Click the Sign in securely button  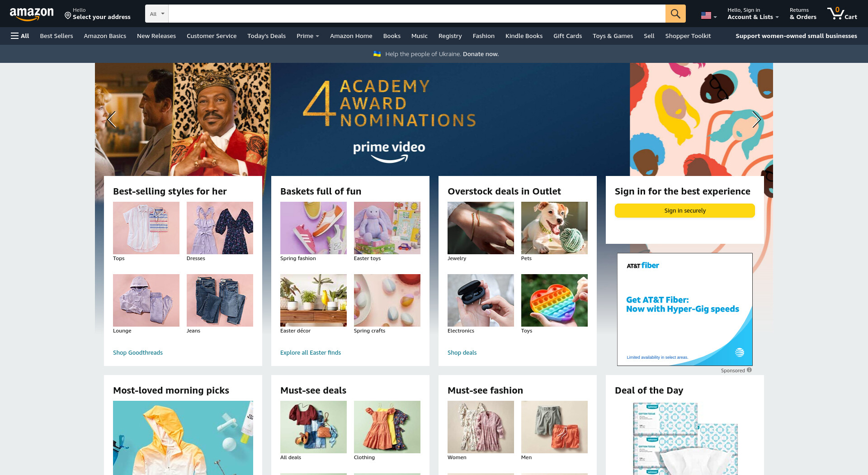684,210
